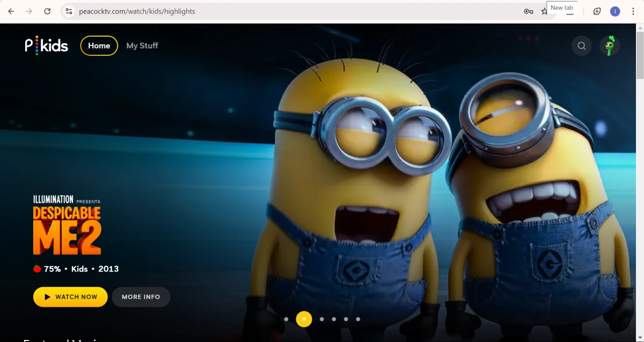Select the sixth carousel dot
This screenshot has width=644, height=342.
(x=358, y=319)
